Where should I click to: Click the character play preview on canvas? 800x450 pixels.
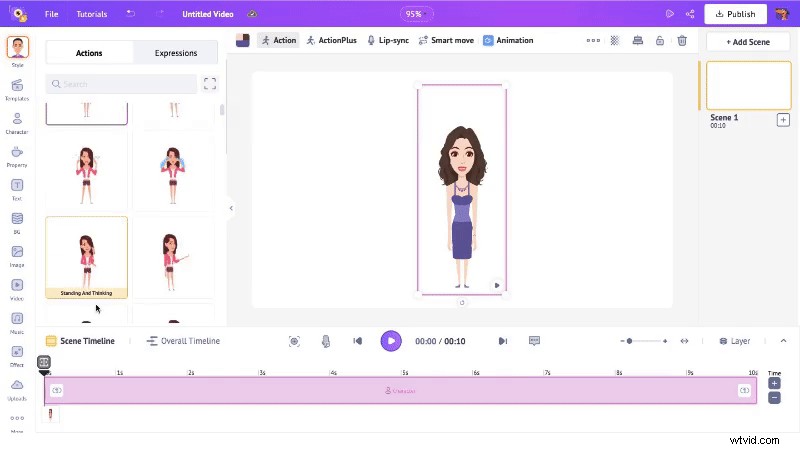pyautogui.click(x=497, y=285)
